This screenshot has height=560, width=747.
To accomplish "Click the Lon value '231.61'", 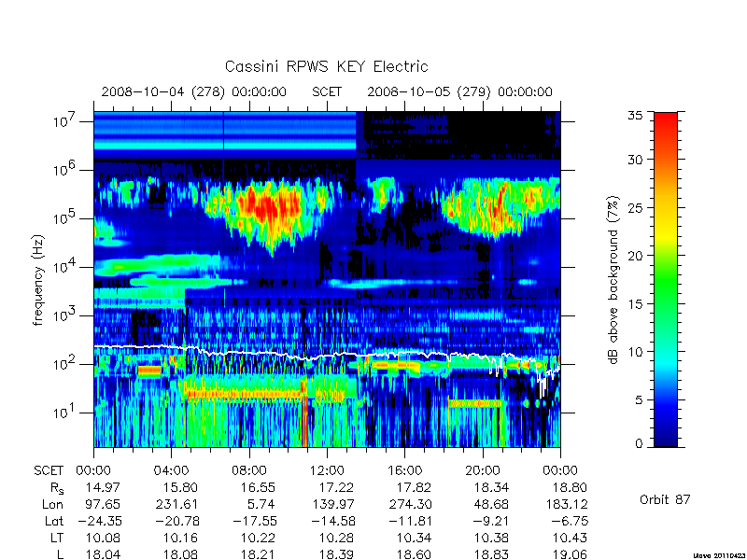I will tap(176, 504).
